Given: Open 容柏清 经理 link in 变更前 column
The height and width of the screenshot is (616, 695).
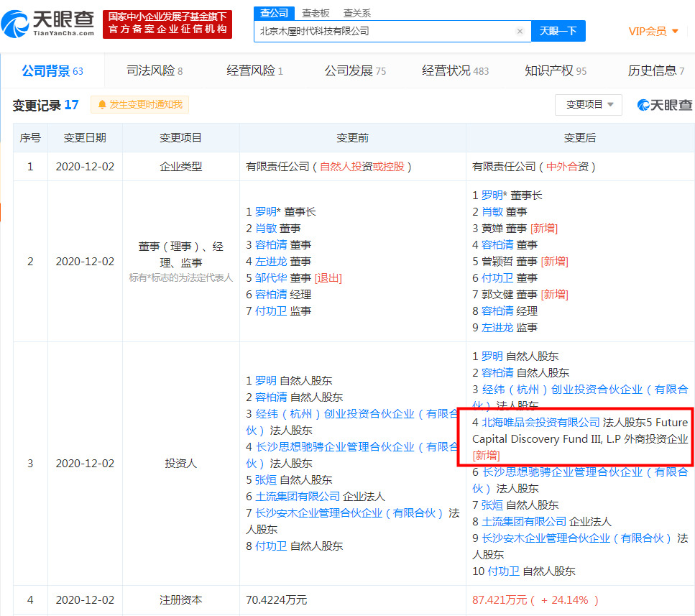Looking at the screenshot, I should (x=271, y=294).
